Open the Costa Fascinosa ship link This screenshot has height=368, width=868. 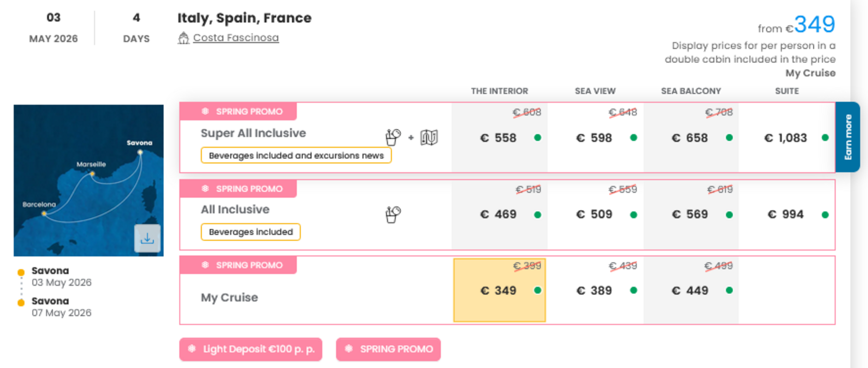tap(236, 38)
